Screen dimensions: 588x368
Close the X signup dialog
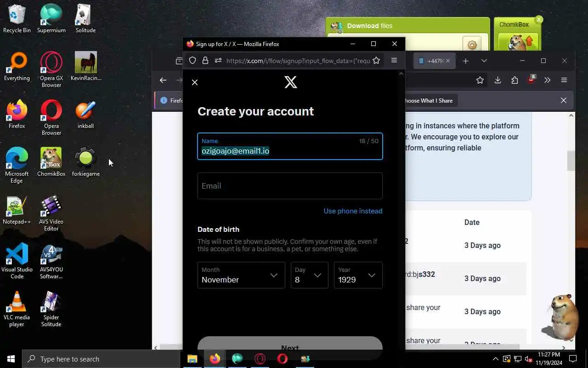[x=195, y=82]
